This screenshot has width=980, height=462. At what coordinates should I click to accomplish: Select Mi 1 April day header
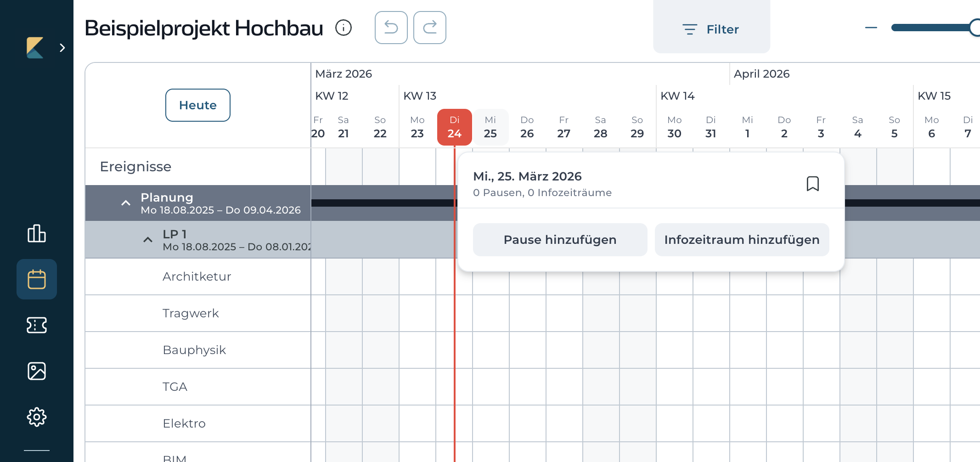click(748, 127)
